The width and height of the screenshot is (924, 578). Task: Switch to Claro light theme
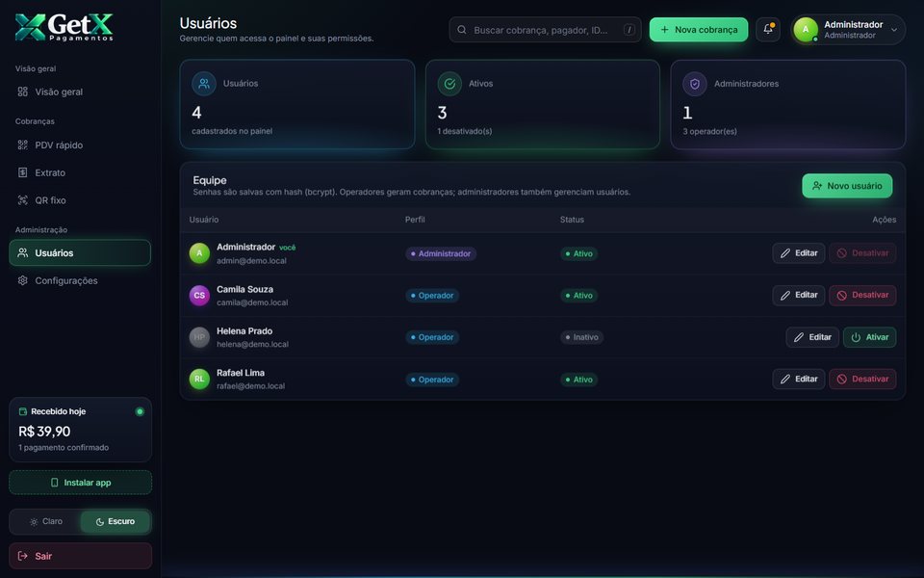tap(45, 522)
